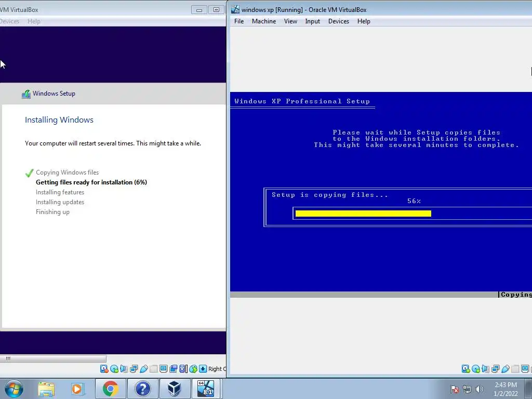This screenshot has width=532, height=399.
Task: Click audio icon in windows xp VM status bar
Action: [x=486, y=369]
